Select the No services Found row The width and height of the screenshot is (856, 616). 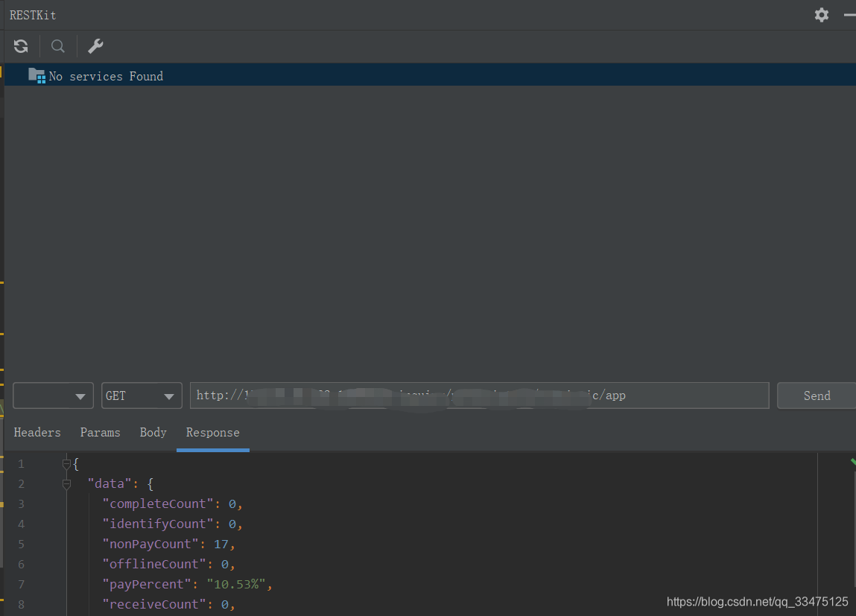click(430, 75)
